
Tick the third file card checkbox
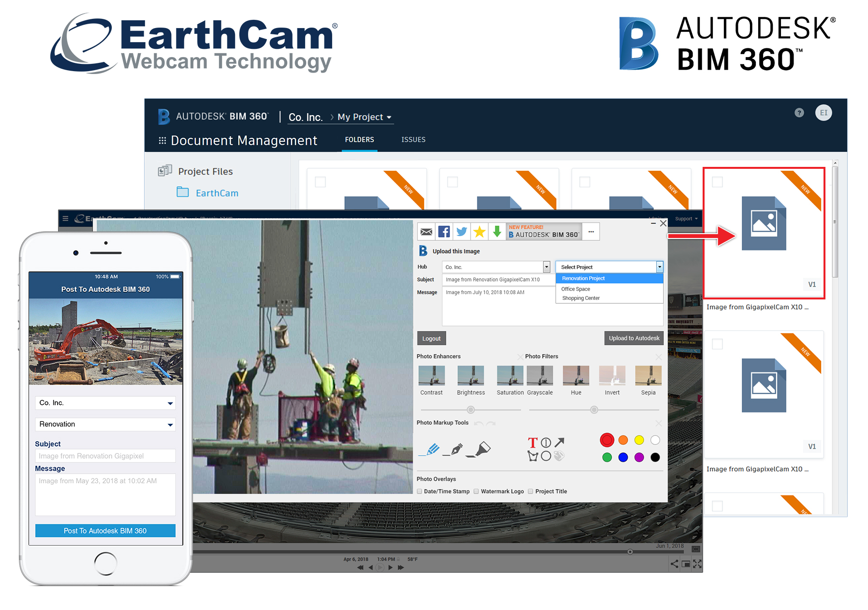[585, 182]
